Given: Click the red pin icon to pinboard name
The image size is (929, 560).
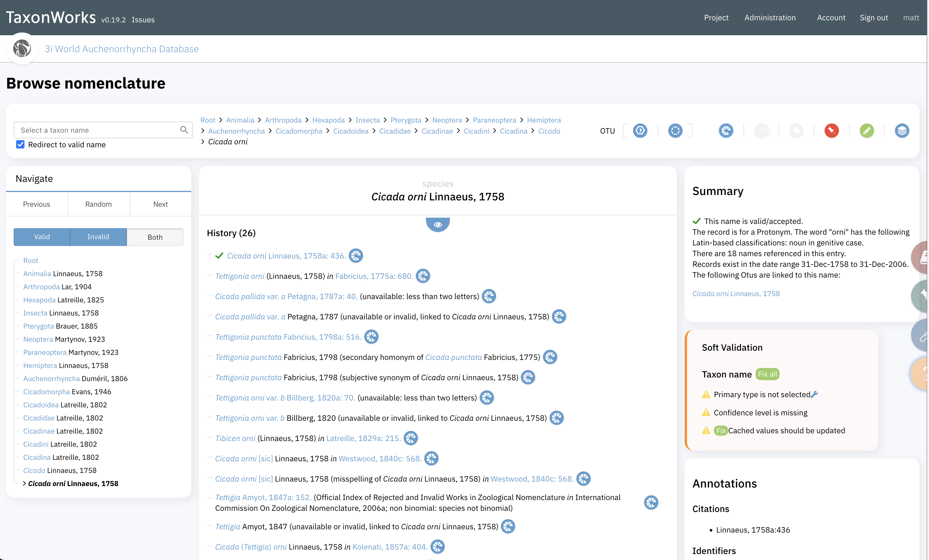Looking at the screenshot, I should tap(831, 131).
